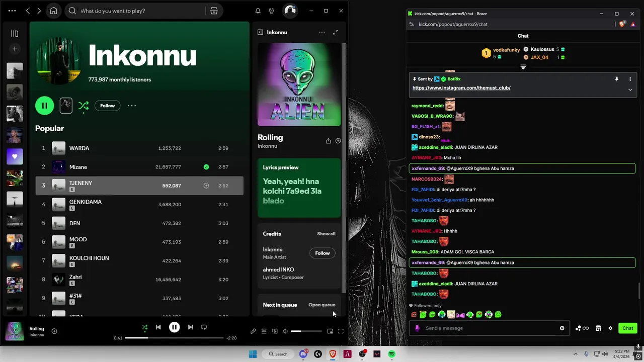Viewport: 644px width, 362px height.
Task: Remove Mizane from Liked Songs checkmark
Action: (206, 167)
